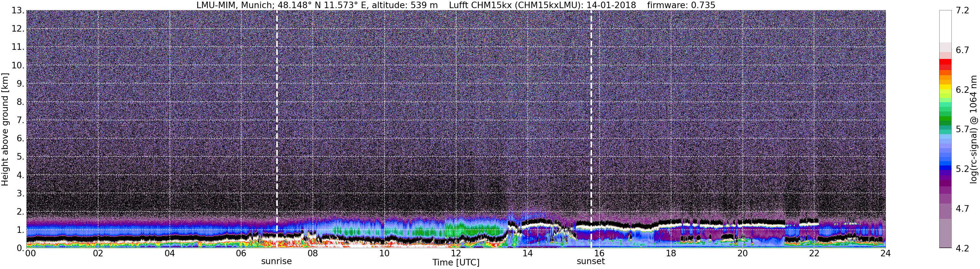The height and width of the screenshot is (269, 980).
Task: Click the y-axis tick label '2.'
Action: coord(21,212)
